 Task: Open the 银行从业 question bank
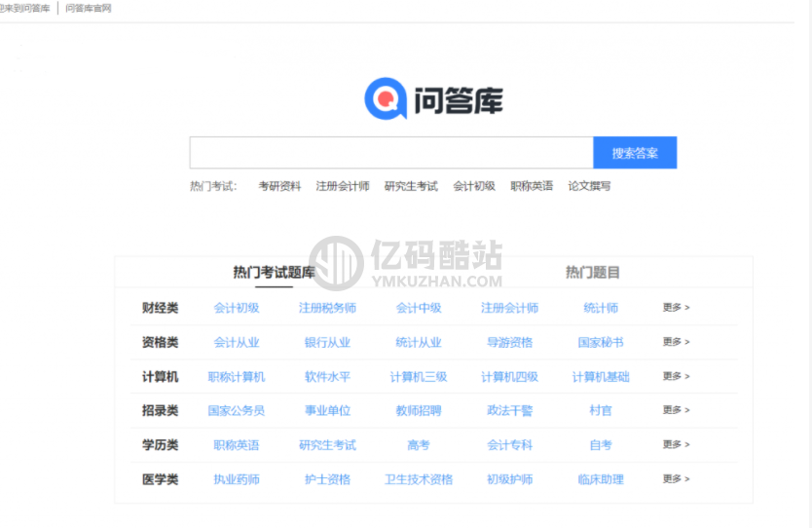pos(327,342)
